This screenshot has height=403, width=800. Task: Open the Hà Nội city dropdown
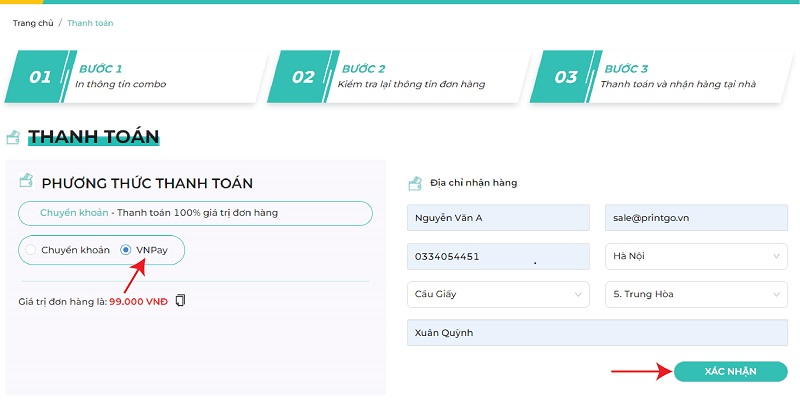click(x=696, y=256)
